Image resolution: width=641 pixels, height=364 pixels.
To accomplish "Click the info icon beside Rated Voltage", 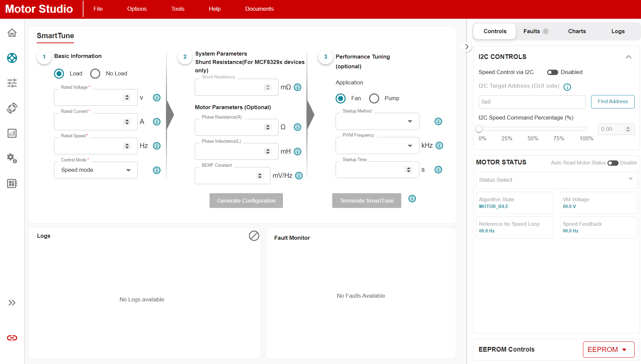I will point(157,98).
